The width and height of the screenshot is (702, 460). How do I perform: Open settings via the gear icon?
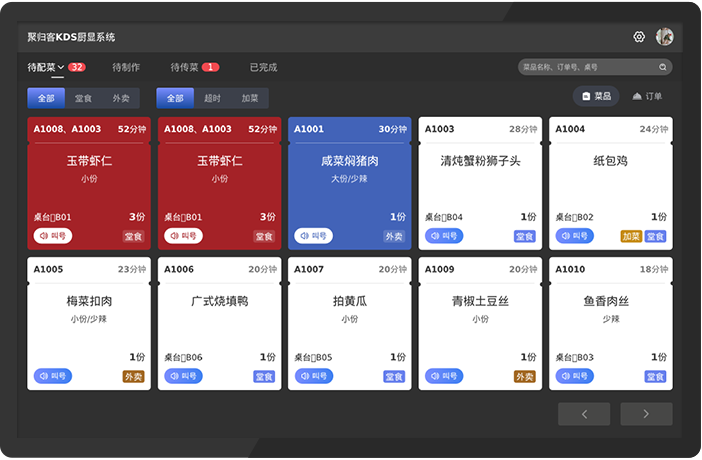coord(639,37)
